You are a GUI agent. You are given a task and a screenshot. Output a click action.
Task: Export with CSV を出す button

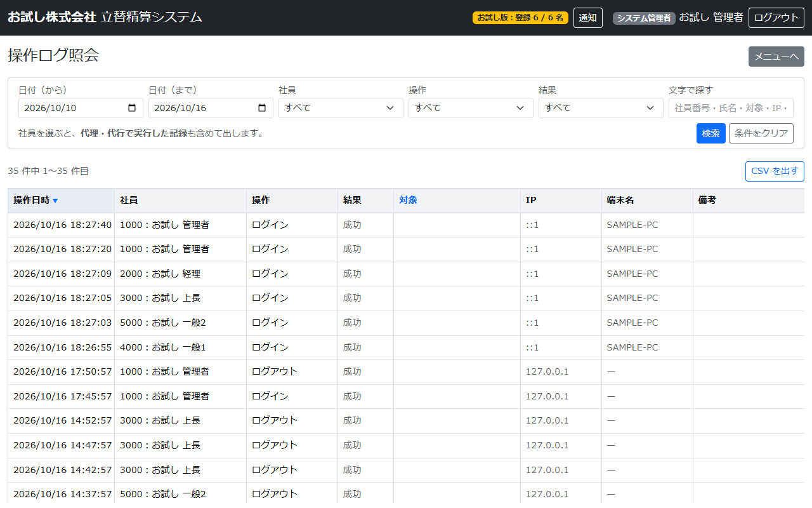point(775,171)
